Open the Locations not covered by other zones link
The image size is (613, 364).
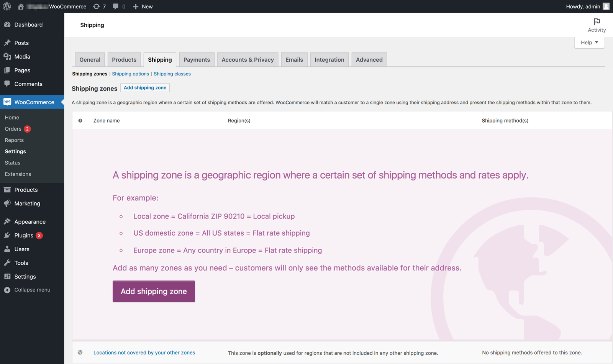coord(144,353)
